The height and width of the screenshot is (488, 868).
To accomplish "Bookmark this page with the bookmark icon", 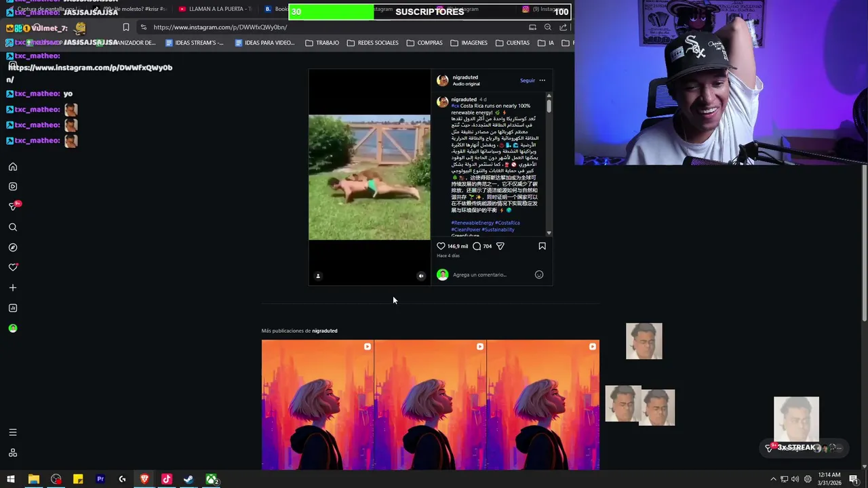I will pos(126,27).
